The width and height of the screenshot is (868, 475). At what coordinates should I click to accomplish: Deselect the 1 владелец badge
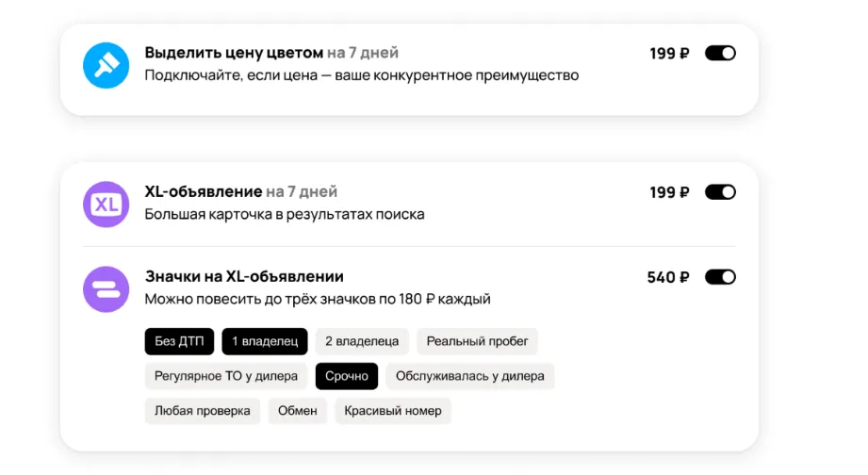pos(265,341)
